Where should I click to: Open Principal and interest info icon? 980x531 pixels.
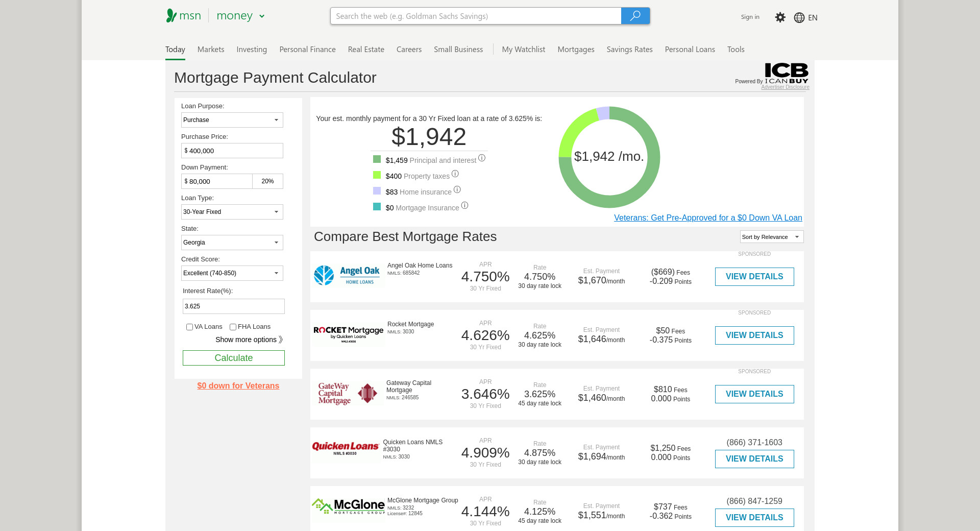482,158
